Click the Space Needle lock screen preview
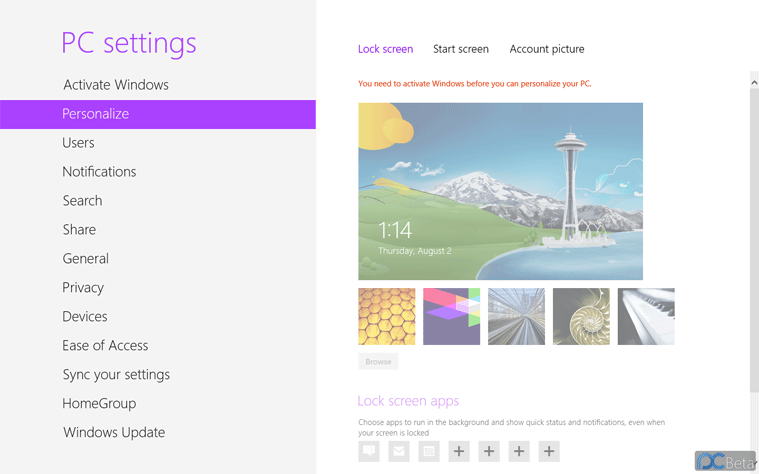759x474 pixels. click(500, 191)
